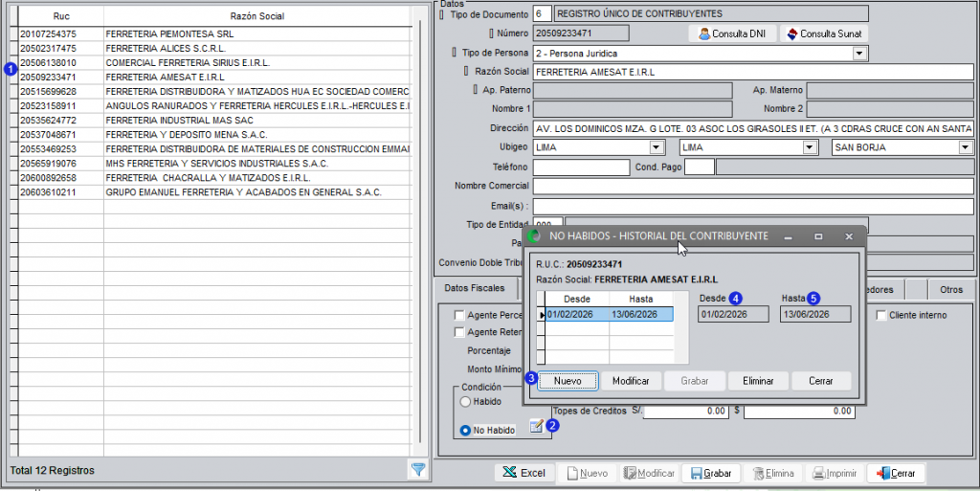Click Modificar in the No Habidos dialog
Viewport: 980px width, 491px height.
[x=631, y=381]
